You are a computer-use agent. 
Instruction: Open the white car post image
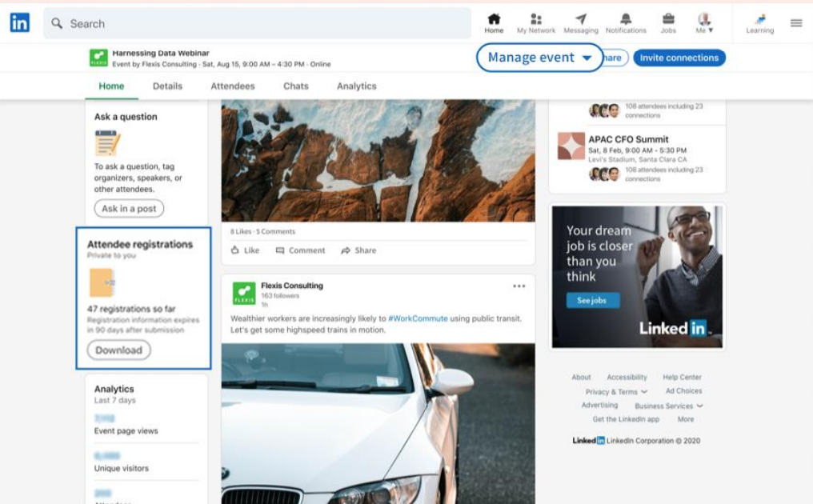click(x=378, y=424)
